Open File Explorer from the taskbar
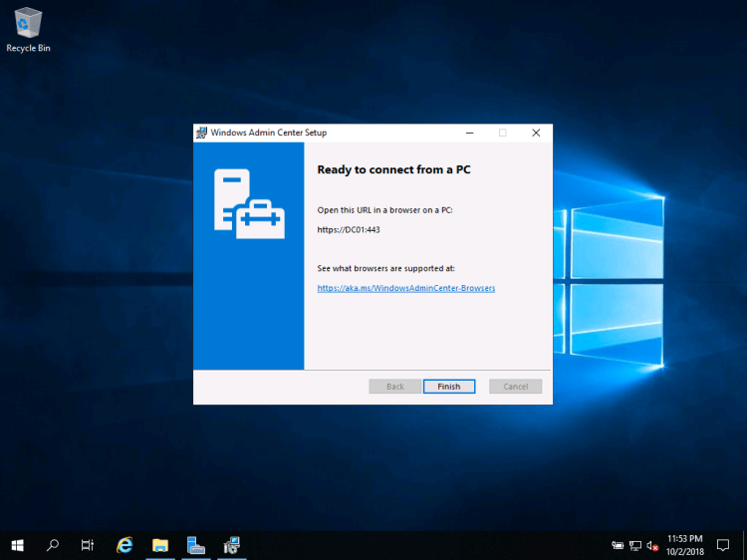This screenshot has height=560, width=747. click(160, 545)
